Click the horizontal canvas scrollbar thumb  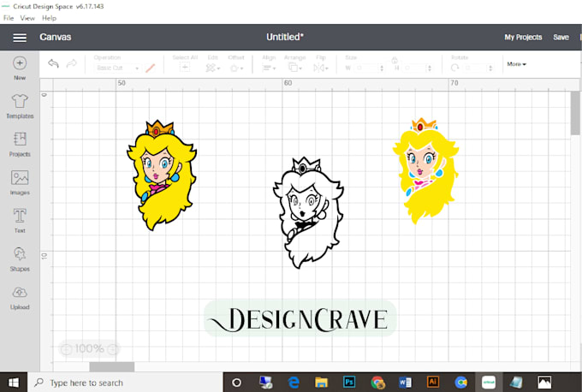[x=112, y=367]
